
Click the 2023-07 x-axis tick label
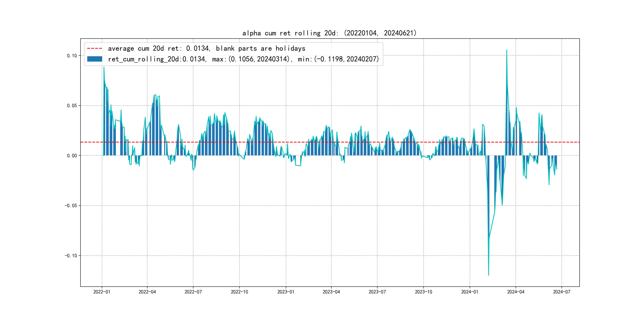[377, 292]
